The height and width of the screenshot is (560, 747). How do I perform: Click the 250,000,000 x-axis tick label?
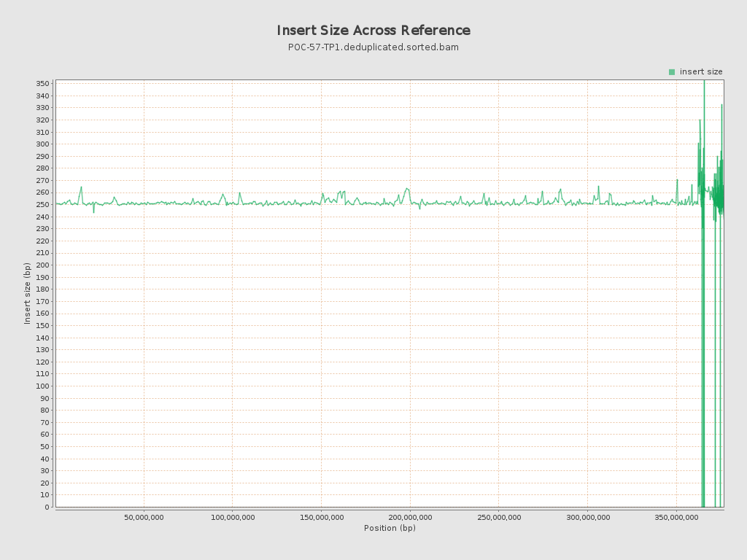tap(499, 518)
